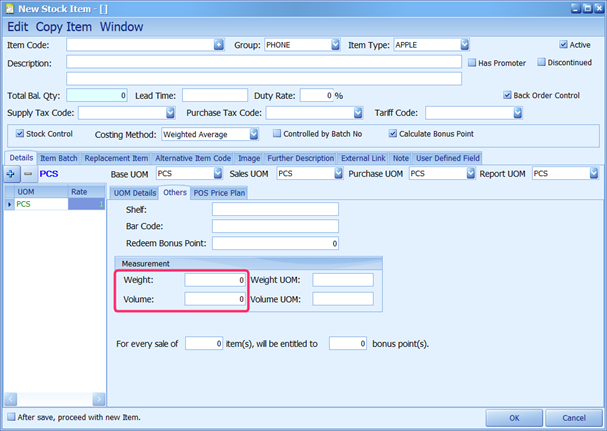Click the application icon in title bar

click(x=10, y=8)
